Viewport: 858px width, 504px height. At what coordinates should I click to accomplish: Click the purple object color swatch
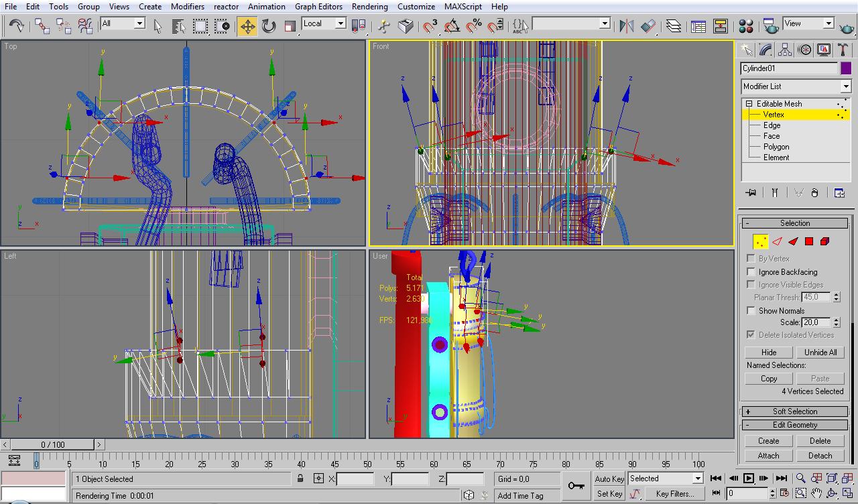pyautogui.click(x=846, y=68)
